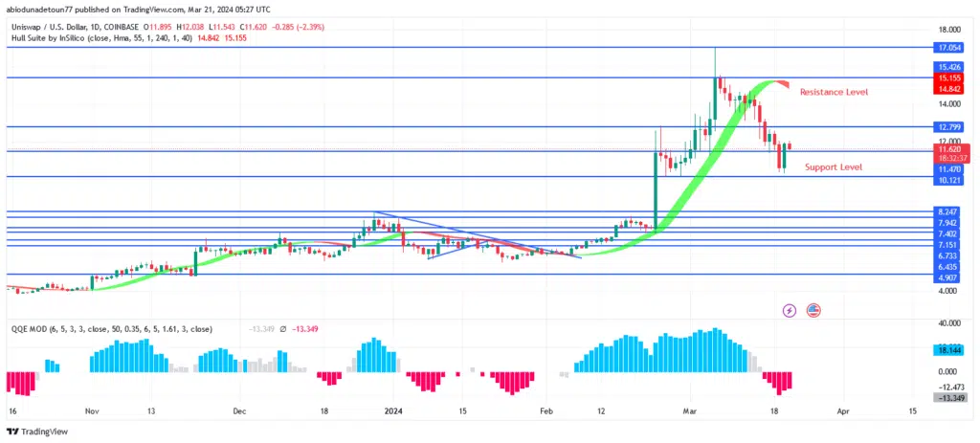Click the open value O11.895 in header
This screenshot has height=443, width=980.
(159, 27)
